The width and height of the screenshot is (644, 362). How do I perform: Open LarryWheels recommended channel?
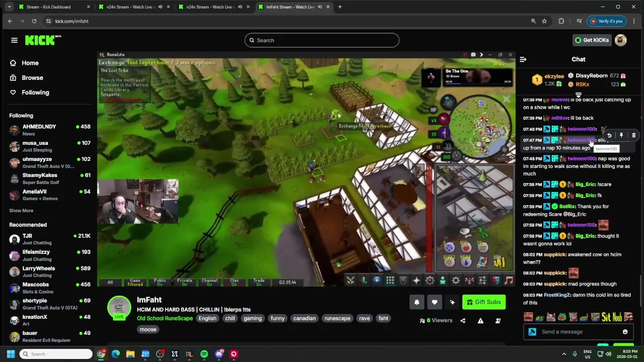(49, 271)
